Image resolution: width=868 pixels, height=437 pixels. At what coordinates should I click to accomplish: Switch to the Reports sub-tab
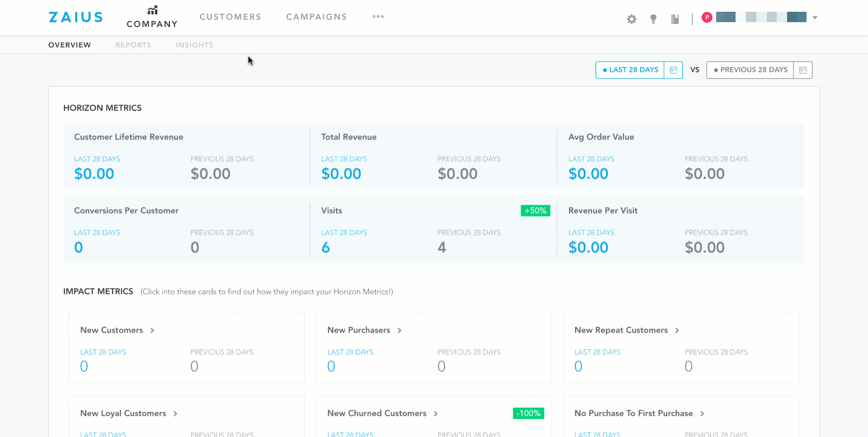133,45
